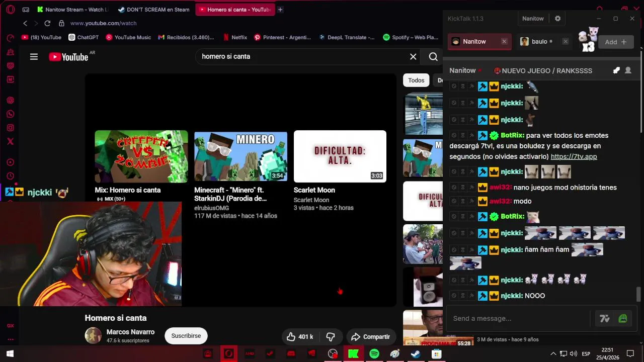Open Steam from the taskbar
Image resolution: width=644 pixels, height=362 pixels.
pos(416,354)
